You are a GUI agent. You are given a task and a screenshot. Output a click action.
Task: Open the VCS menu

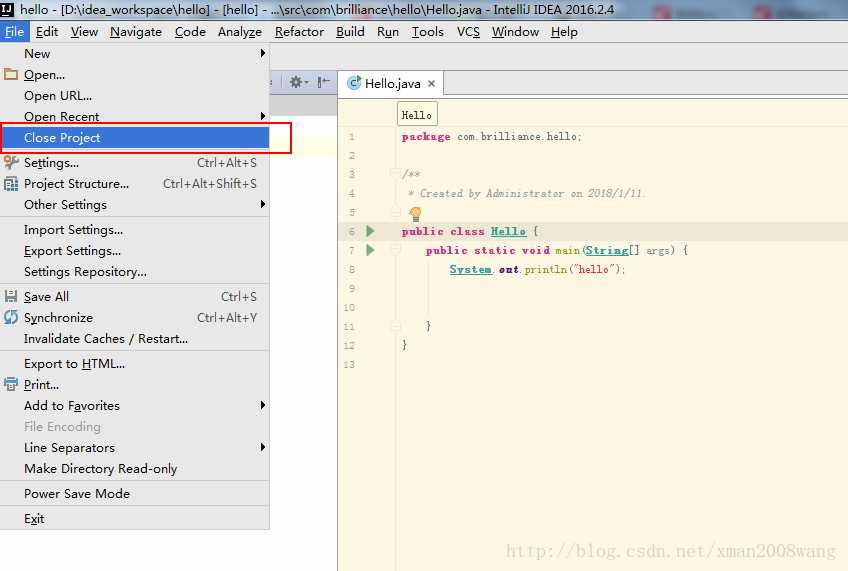click(468, 32)
